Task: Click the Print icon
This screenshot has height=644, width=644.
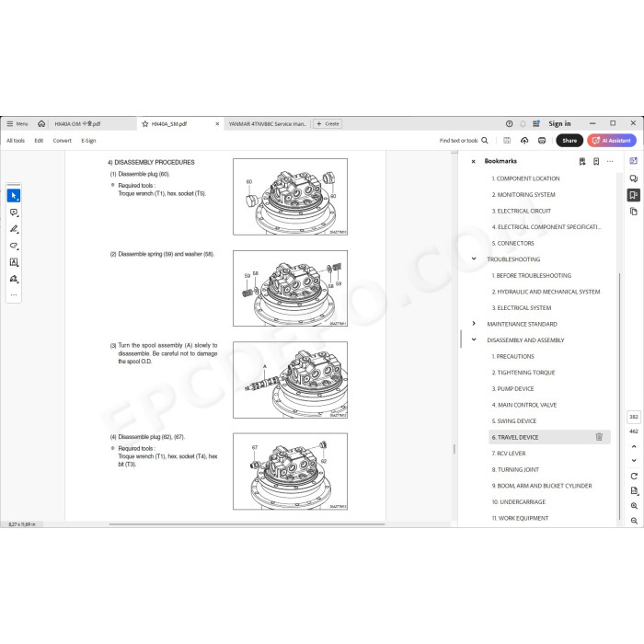Action: [x=542, y=141]
